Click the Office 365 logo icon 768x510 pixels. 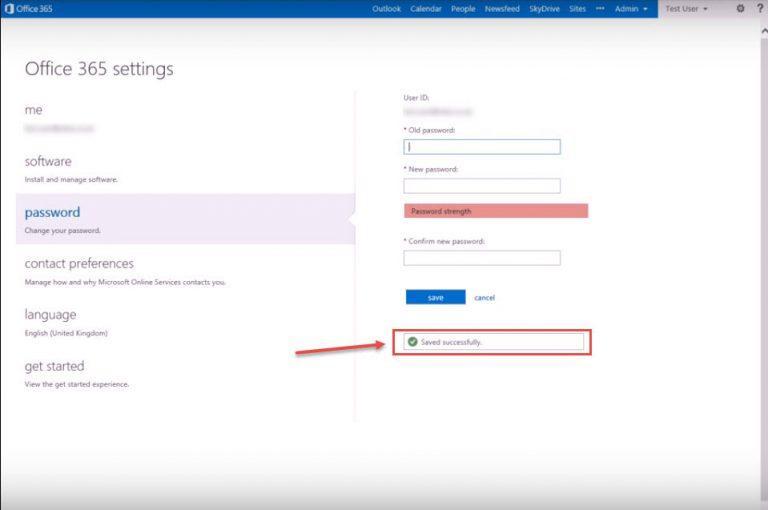point(10,8)
